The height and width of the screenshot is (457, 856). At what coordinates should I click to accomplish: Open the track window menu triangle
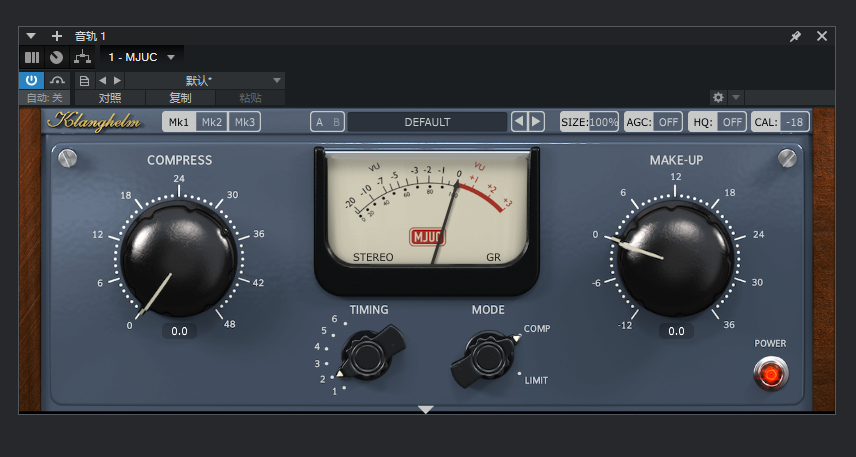(x=31, y=36)
